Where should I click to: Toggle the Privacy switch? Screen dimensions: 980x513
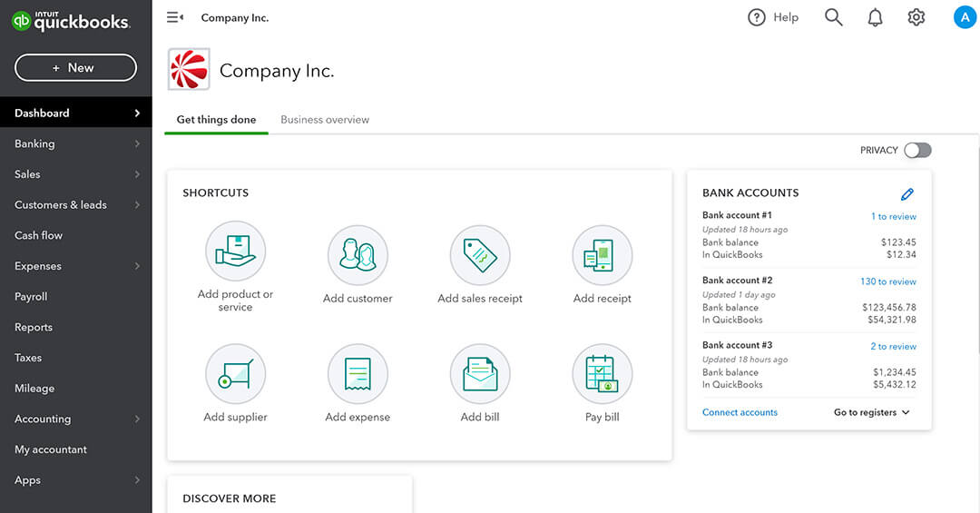(x=917, y=151)
